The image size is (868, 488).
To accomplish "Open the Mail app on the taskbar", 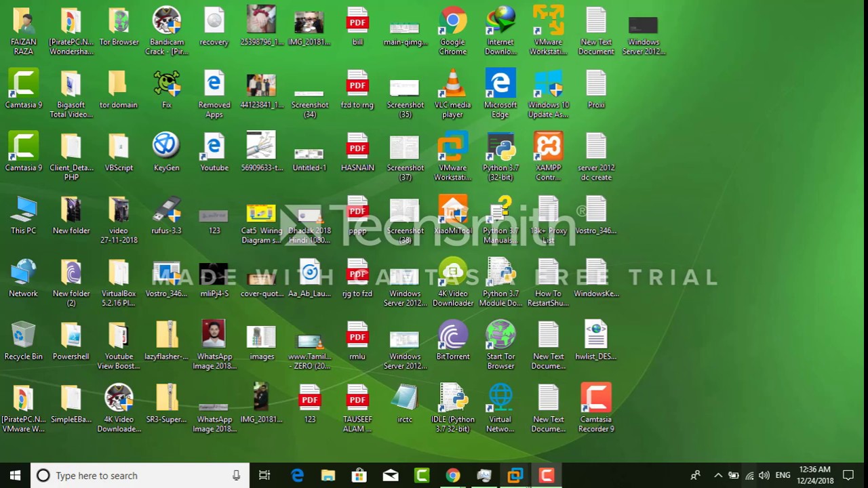I will [391, 475].
